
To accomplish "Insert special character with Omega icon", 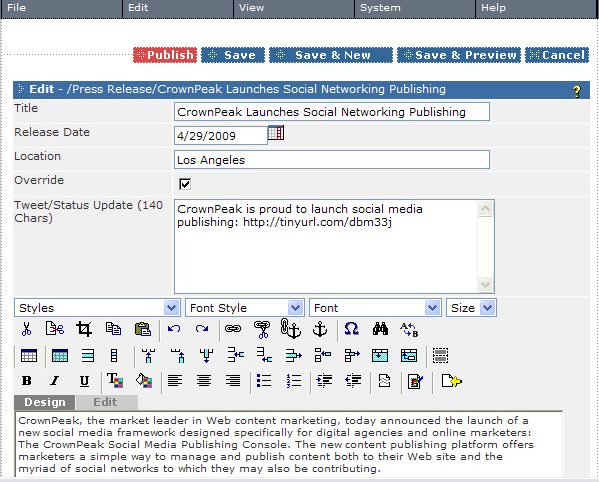I will click(351, 328).
